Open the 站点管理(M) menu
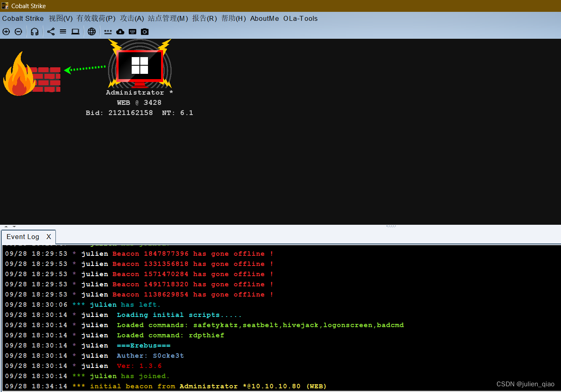 (x=168, y=18)
